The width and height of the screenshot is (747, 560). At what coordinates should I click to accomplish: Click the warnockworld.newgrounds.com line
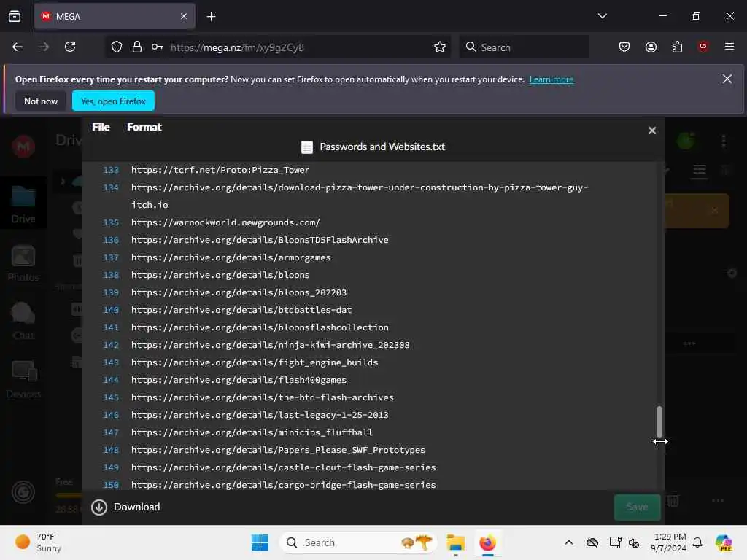click(225, 222)
